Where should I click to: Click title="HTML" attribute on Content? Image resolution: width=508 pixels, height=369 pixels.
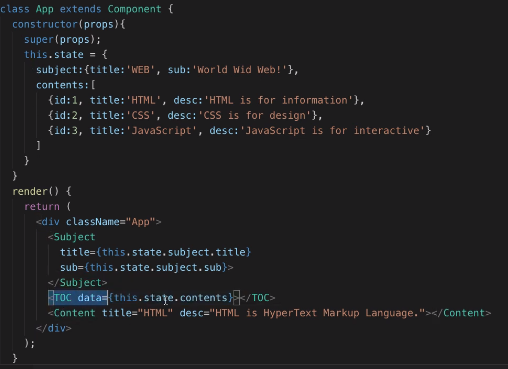[x=137, y=313]
